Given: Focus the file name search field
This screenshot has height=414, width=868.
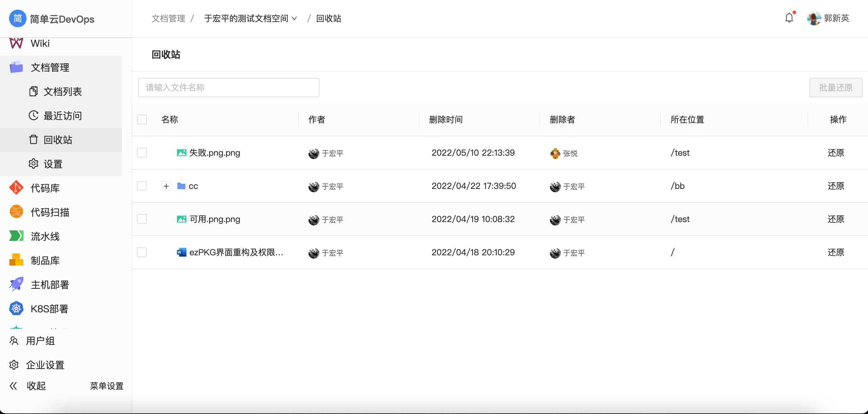Looking at the screenshot, I should [228, 88].
